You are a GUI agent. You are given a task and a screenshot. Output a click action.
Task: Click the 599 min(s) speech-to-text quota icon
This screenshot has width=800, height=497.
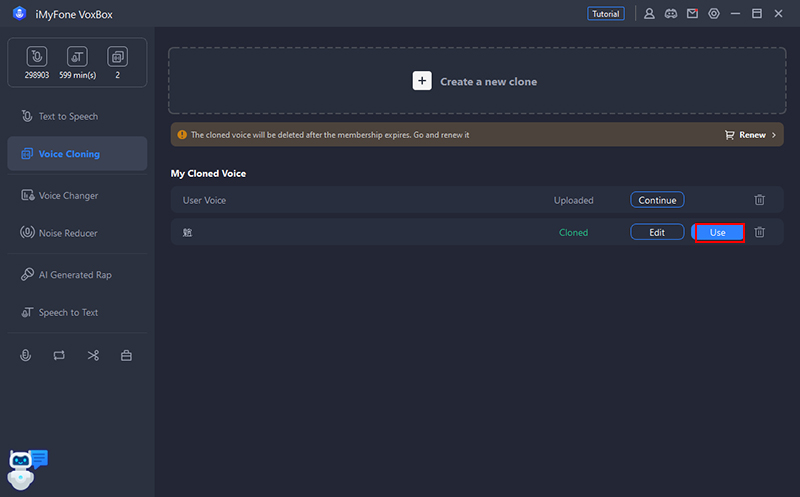click(77, 56)
